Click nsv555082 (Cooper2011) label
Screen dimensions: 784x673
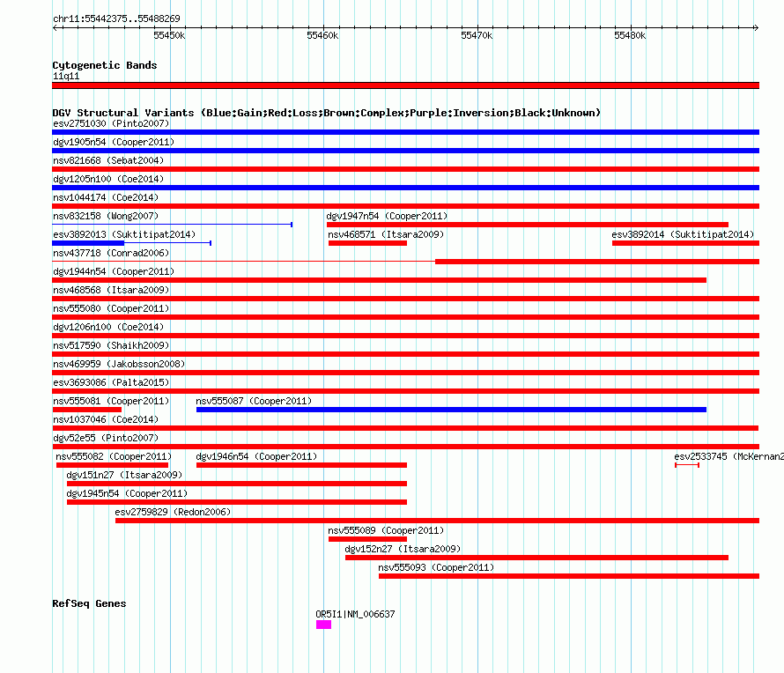pyautogui.click(x=114, y=456)
